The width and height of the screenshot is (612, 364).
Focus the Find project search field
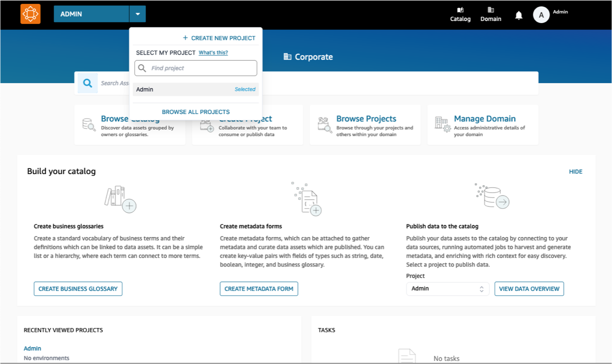pyautogui.click(x=196, y=68)
